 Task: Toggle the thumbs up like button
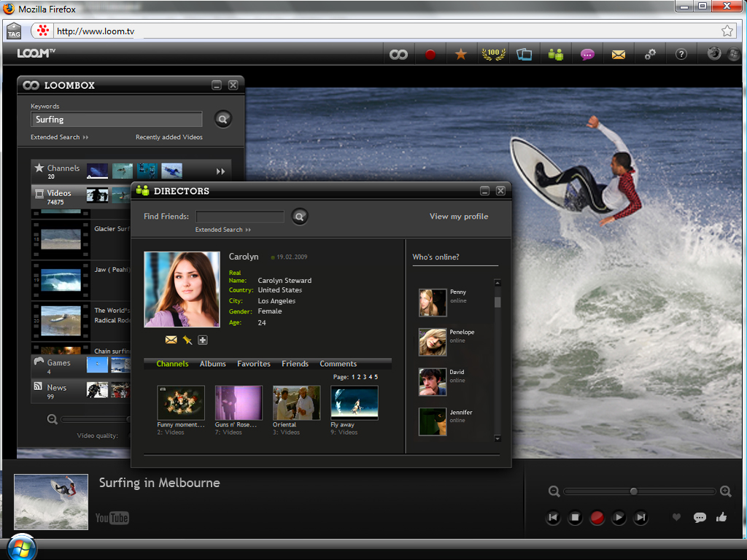click(722, 518)
